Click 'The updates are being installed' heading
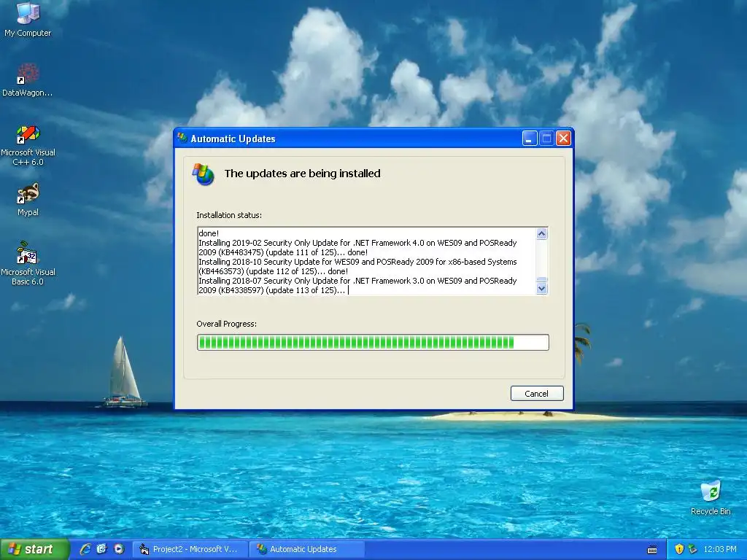Screen dimensions: 747x560 pos(303,174)
